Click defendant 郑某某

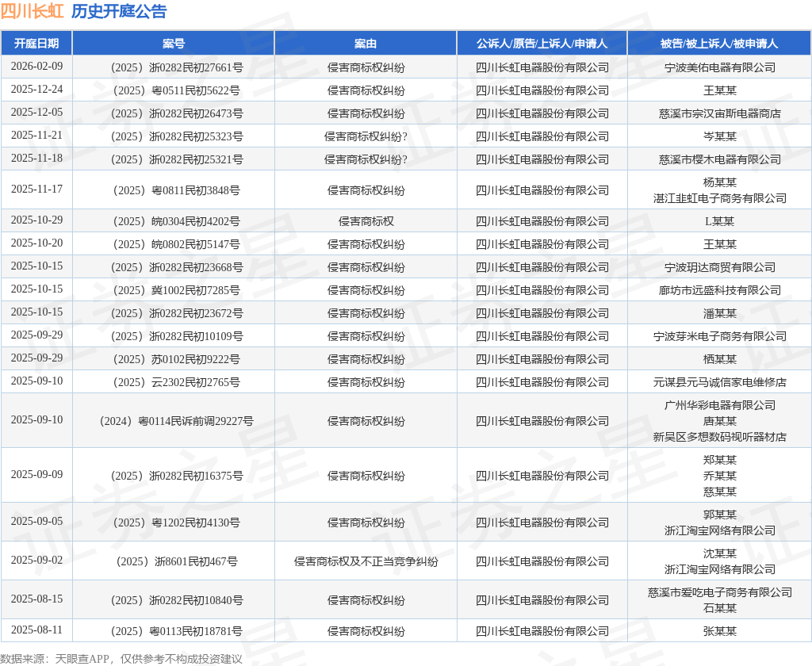coord(720,460)
